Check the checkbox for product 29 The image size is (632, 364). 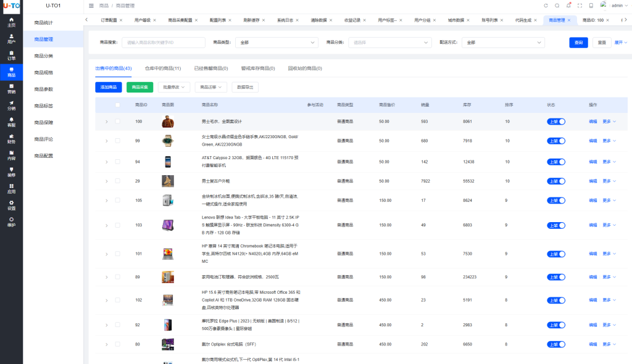coord(117,181)
